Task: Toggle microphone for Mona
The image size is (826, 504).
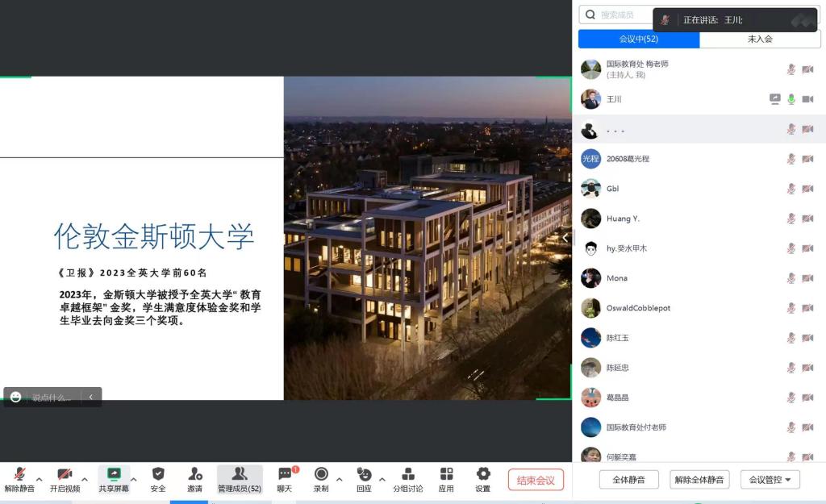Action: [791, 278]
